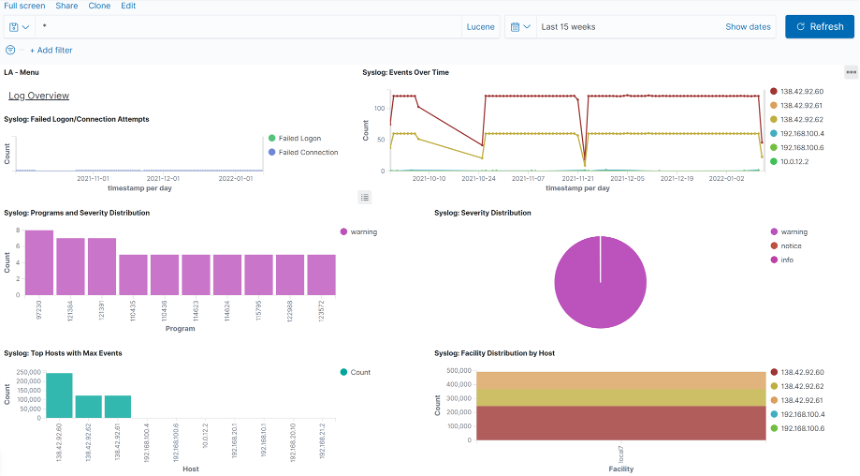Click the 138.42.92.60 host bar
This screenshot has width=860, height=476.
click(59, 395)
